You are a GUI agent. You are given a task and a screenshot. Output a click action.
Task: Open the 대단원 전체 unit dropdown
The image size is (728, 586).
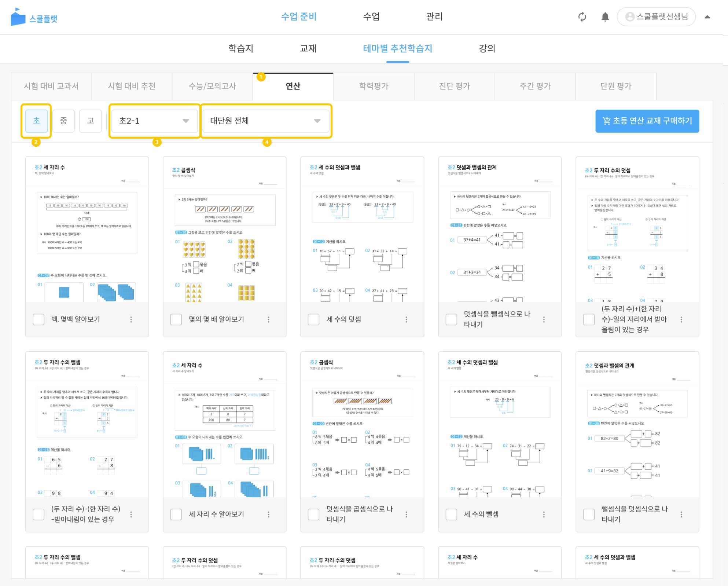(265, 121)
